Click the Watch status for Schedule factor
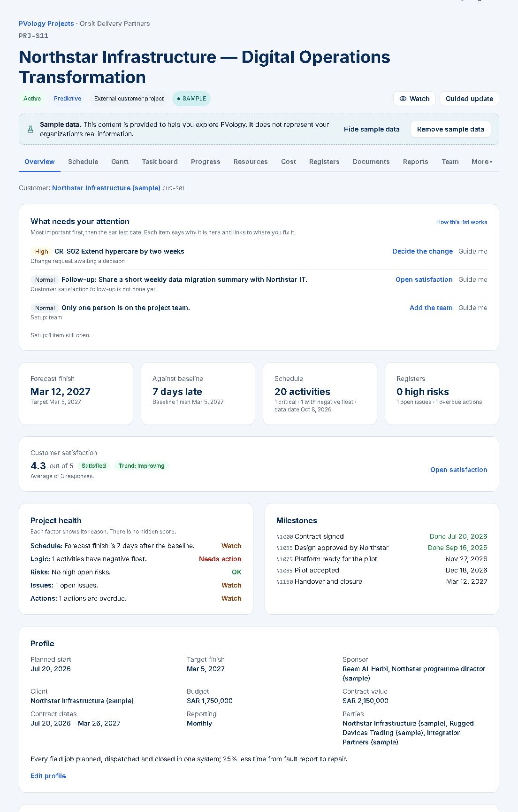The image size is (518, 812). pyautogui.click(x=231, y=546)
